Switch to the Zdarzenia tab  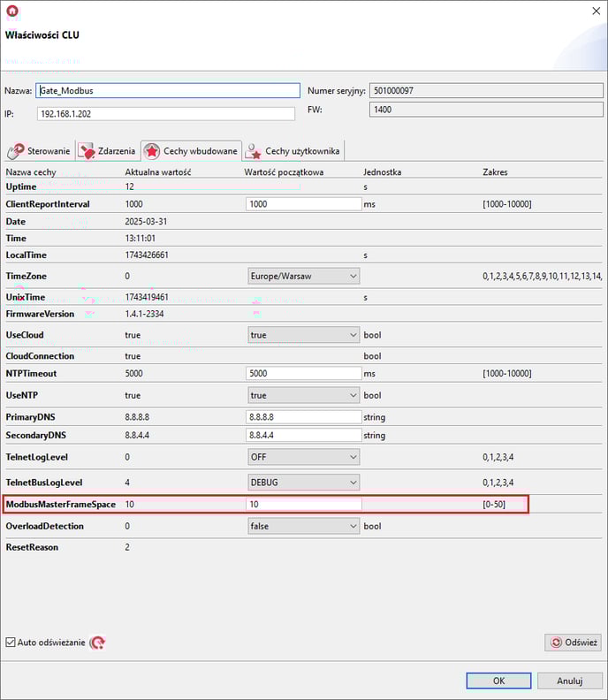pos(107,151)
